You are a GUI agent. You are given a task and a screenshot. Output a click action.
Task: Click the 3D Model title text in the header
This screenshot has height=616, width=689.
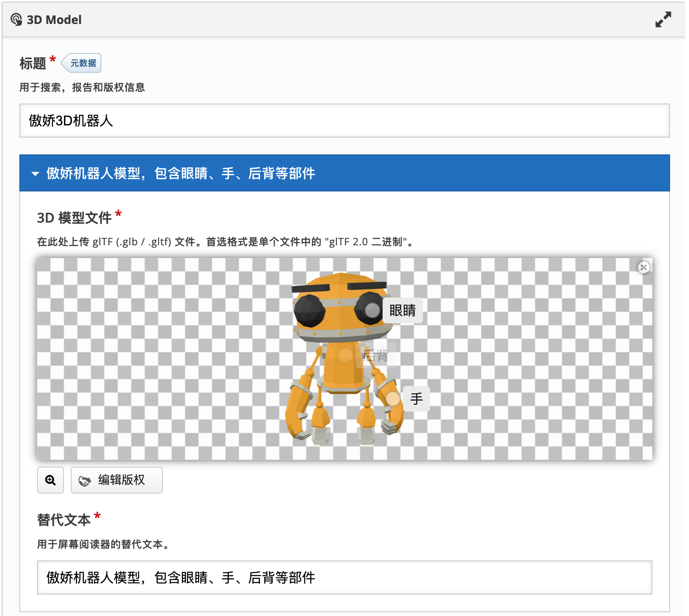[54, 19]
